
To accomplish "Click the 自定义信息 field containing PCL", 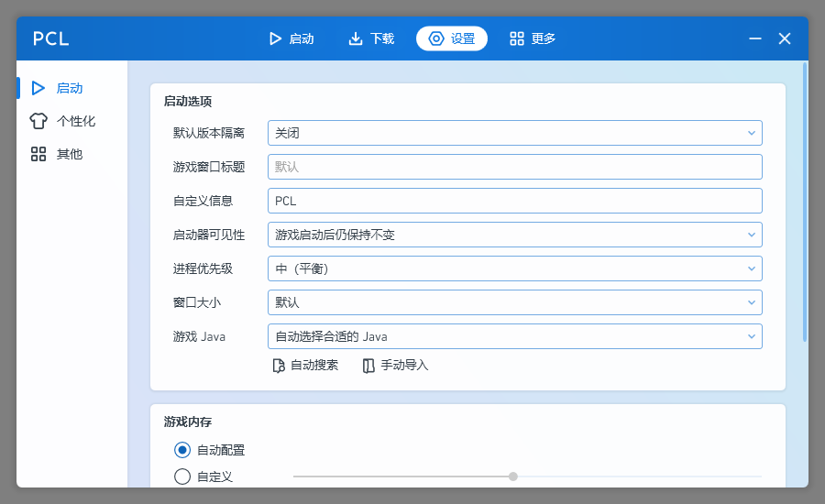I will coord(514,201).
